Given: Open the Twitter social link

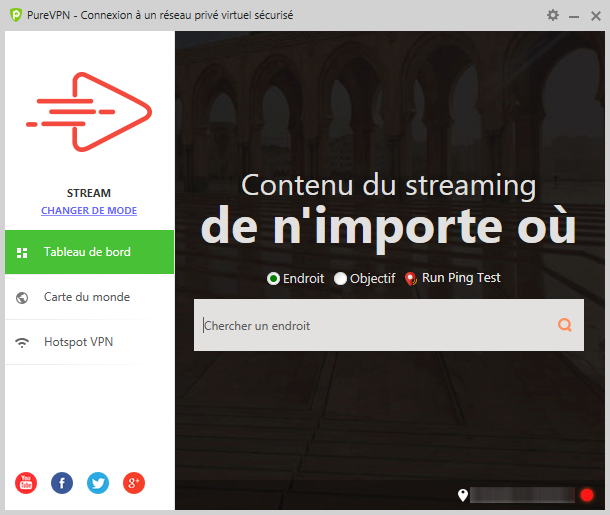Looking at the screenshot, I should tap(98, 483).
